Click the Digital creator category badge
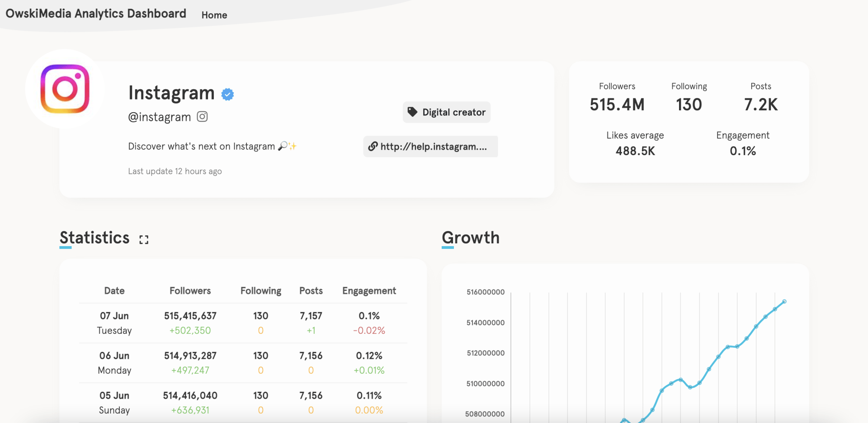Screen dimensions: 868x423 click(x=447, y=112)
